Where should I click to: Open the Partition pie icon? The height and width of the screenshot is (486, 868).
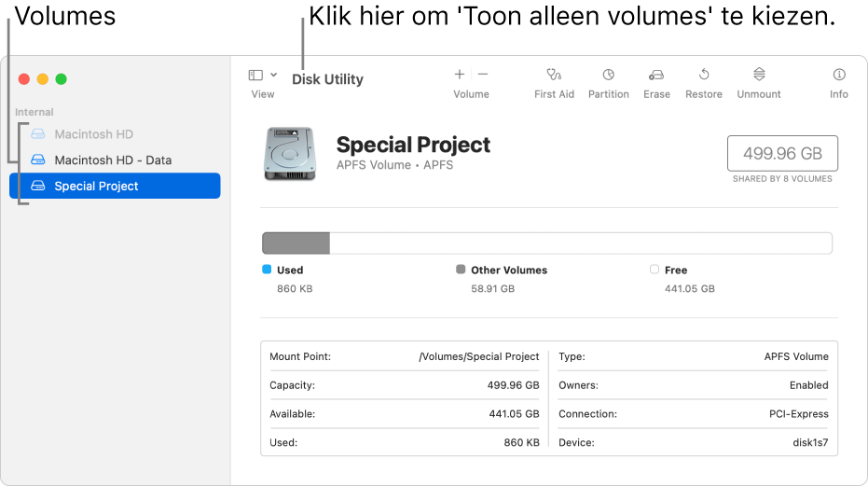pos(609,75)
